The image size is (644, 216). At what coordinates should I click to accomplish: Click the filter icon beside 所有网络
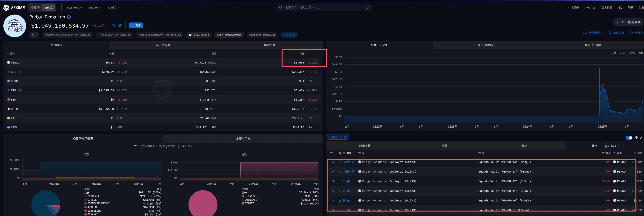tap(618, 22)
